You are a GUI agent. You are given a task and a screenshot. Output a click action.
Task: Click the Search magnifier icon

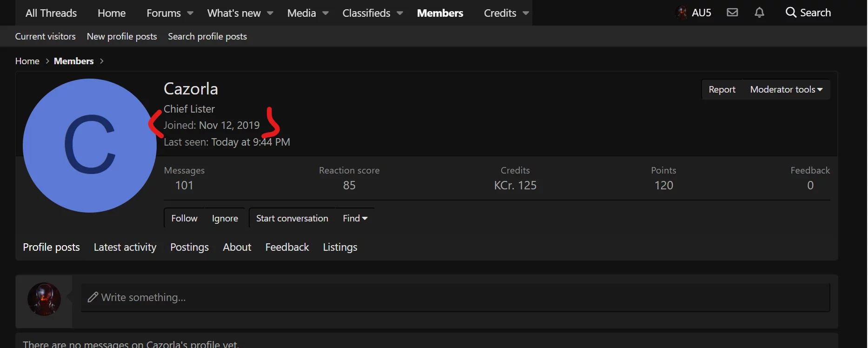click(x=791, y=13)
